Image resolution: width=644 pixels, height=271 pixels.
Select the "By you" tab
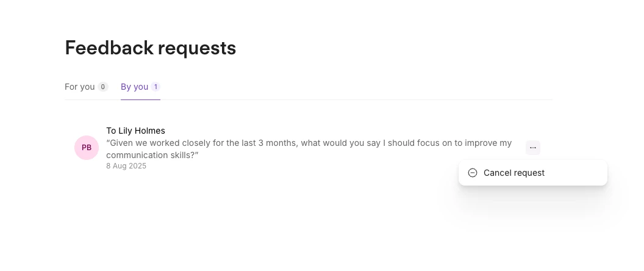coord(134,87)
